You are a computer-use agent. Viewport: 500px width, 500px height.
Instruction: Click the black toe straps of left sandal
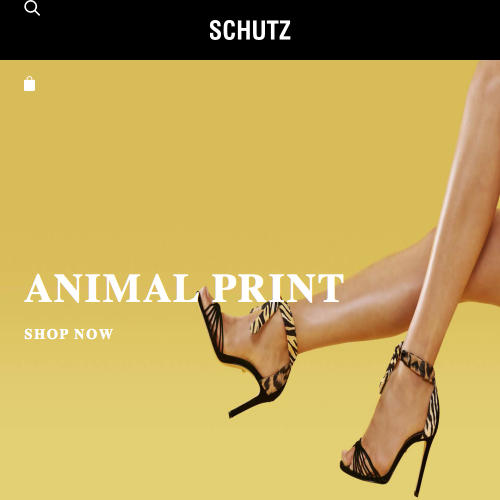point(210,320)
